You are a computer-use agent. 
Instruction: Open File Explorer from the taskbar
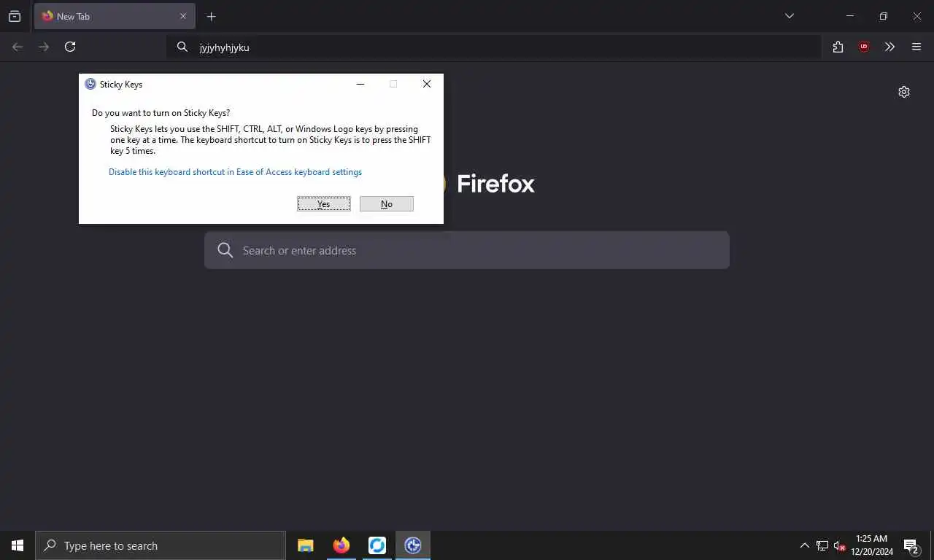306,545
